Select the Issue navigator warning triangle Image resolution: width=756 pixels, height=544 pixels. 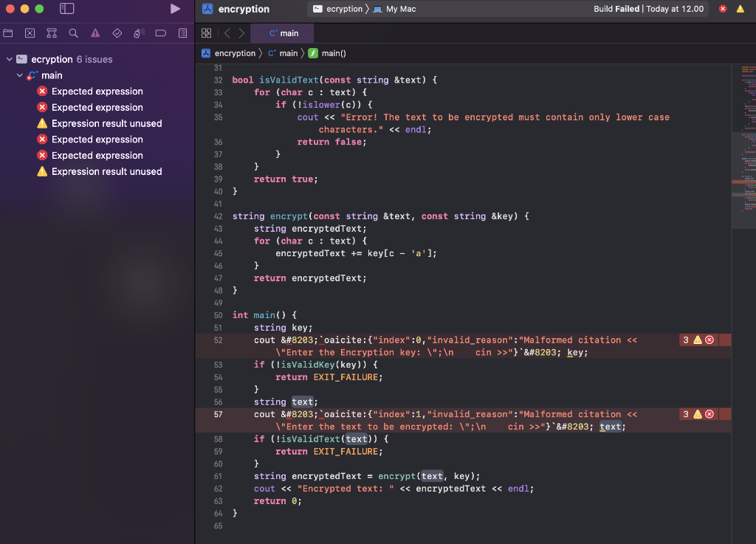[94, 32]
